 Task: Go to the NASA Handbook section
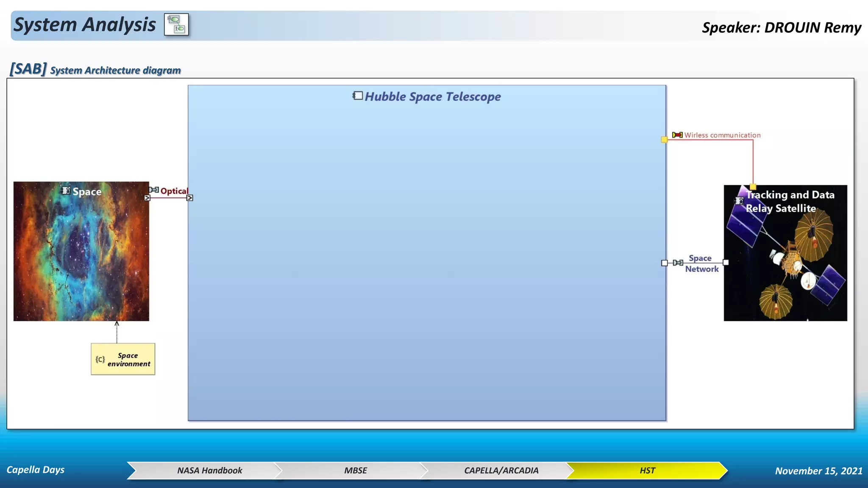click(x=209, y=470)
